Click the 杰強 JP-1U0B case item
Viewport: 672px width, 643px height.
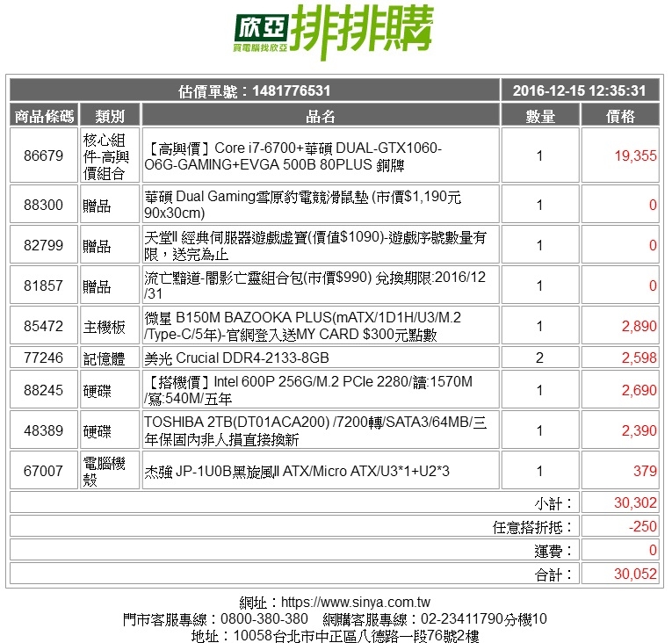click(321, 470)
